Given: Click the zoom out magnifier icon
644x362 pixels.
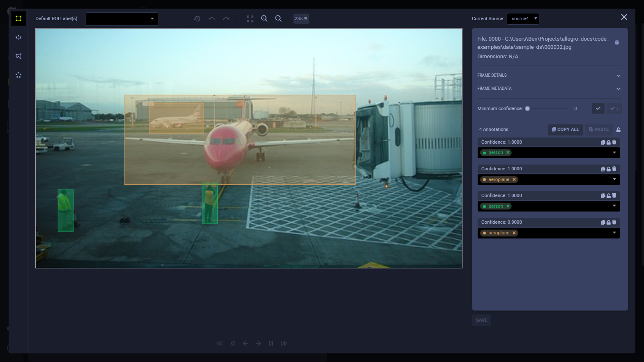Looking at the screenshot, I should tap(278, 18).
